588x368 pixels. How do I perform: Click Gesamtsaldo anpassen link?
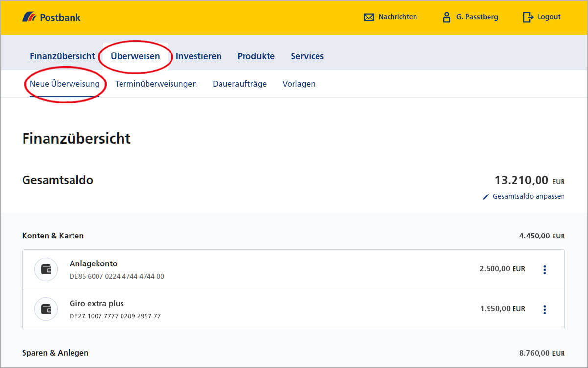(x=529, y=196)
